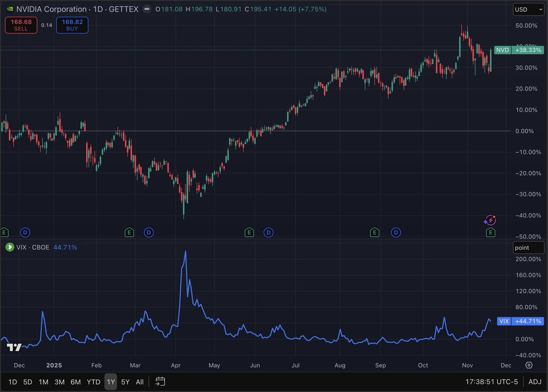Open the point unit selector for VIX
Viewport: 548px width, 392px height.
point(528,247)
